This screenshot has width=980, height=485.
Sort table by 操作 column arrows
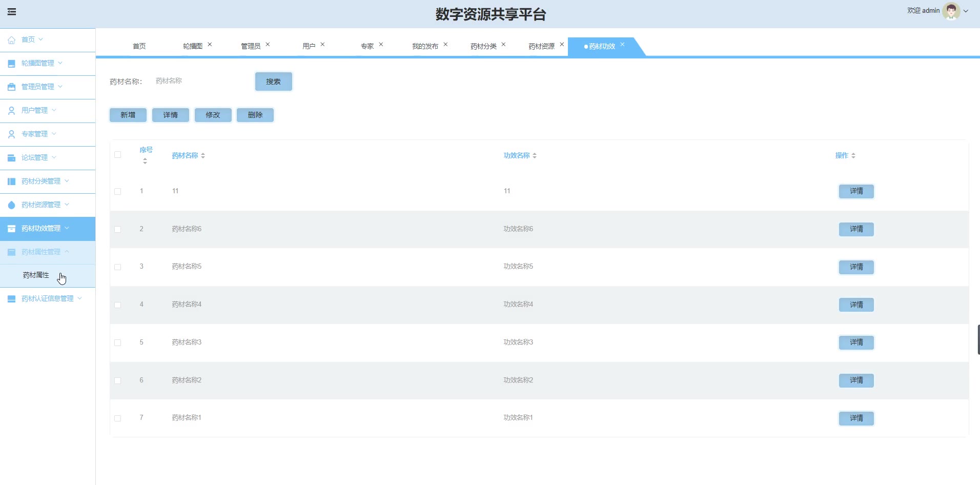[x=853, y=155]
